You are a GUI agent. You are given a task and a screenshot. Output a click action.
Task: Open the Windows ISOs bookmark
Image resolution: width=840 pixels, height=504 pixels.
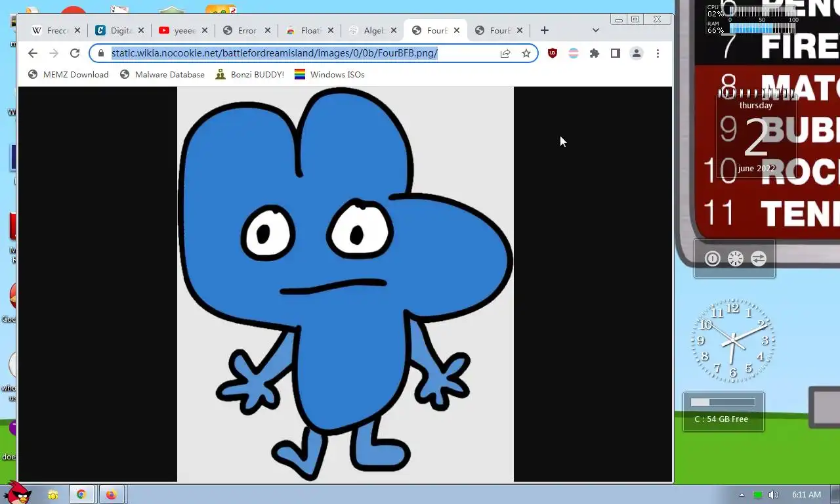click(x=329, y=75)
